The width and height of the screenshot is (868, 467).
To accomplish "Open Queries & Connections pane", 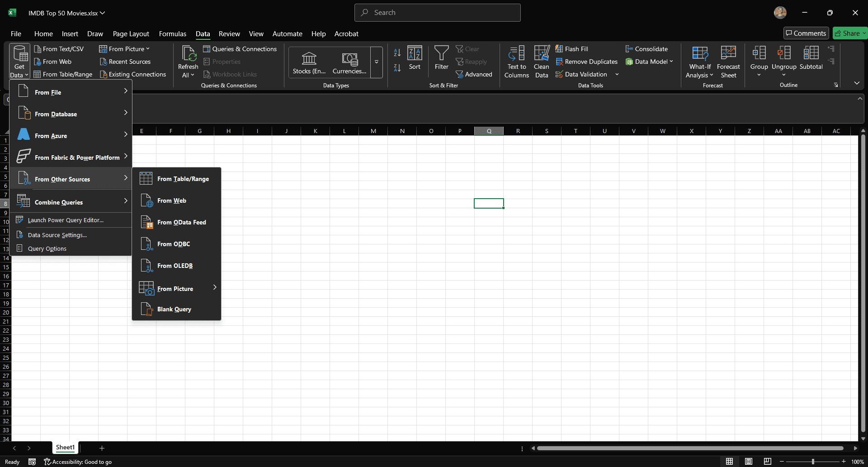I will [240, 49].
